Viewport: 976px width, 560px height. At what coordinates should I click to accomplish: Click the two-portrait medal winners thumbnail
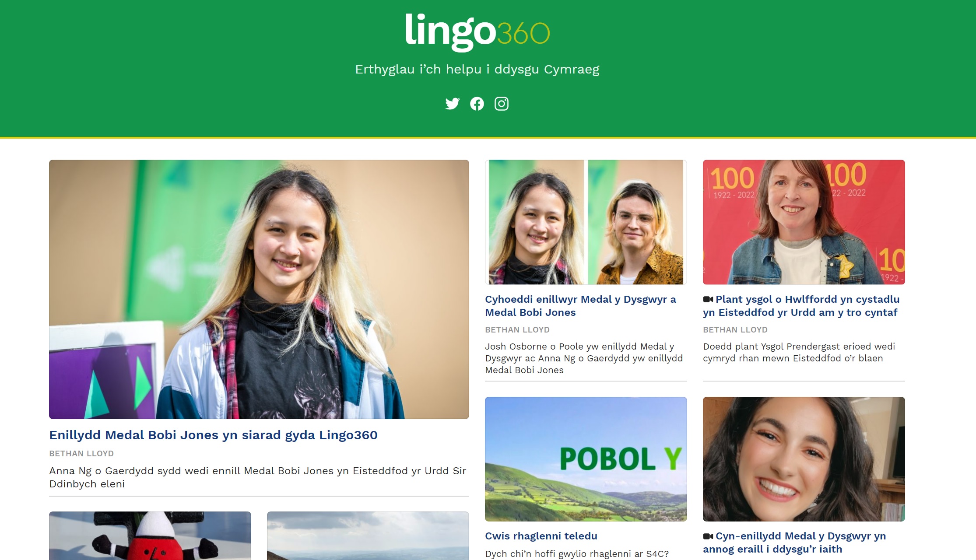coord(586,222)
